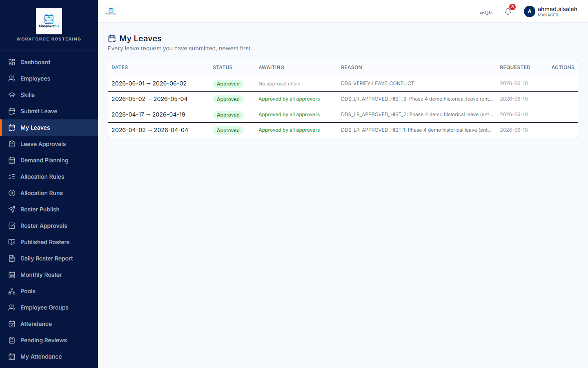
Task: Open Employee Groups link
Action: tap(49, 307)
